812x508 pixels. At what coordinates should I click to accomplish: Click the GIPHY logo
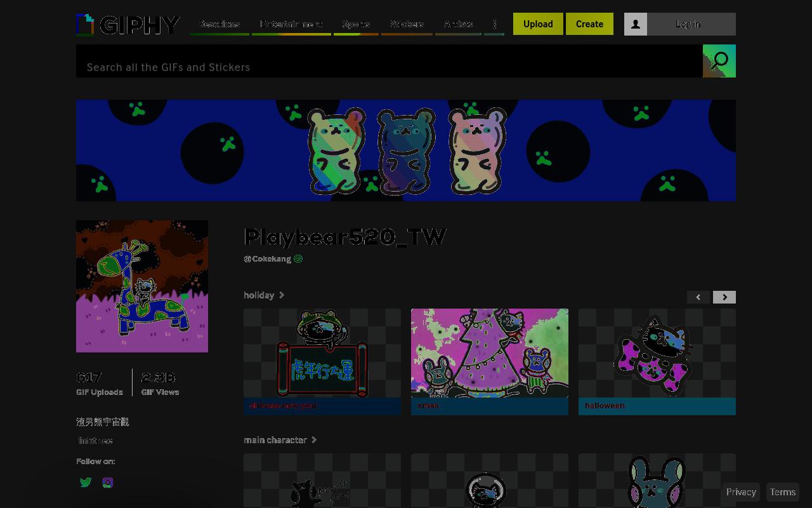[x=128, y=25]
